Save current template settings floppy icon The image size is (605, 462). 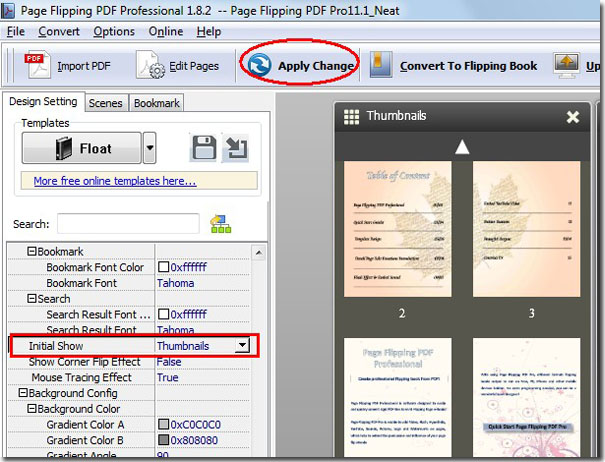coord(204,147)
